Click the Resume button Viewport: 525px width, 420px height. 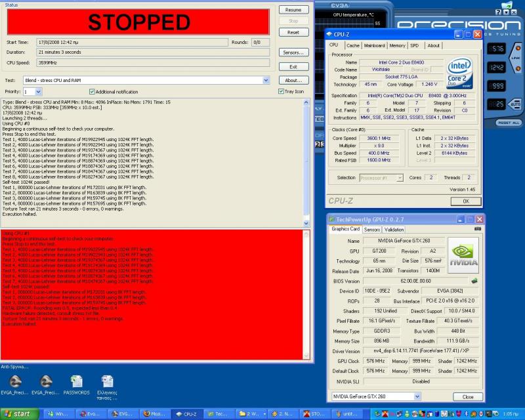tap(293, 10)
